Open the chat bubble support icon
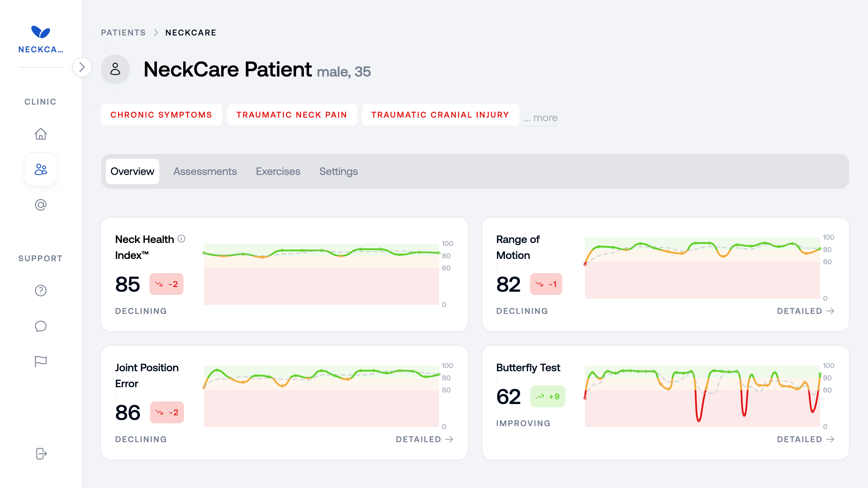The width and height of the screenshot is (868, 488). point(40,326)
